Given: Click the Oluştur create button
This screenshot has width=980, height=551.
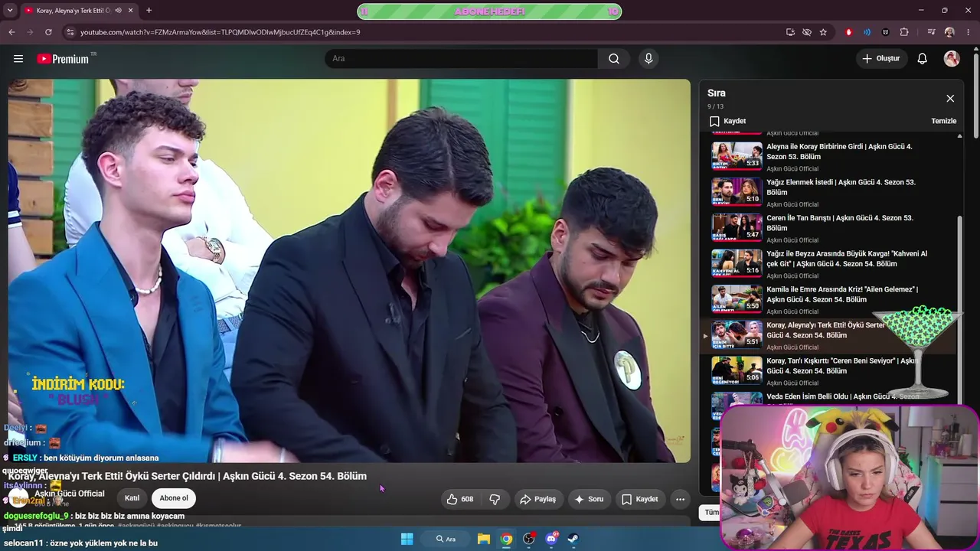Looking at the screenshot, I should click(x=881, y=59).
